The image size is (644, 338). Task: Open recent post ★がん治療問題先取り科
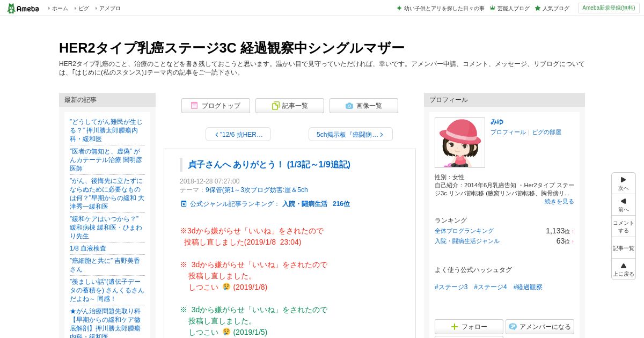point(105,324)
